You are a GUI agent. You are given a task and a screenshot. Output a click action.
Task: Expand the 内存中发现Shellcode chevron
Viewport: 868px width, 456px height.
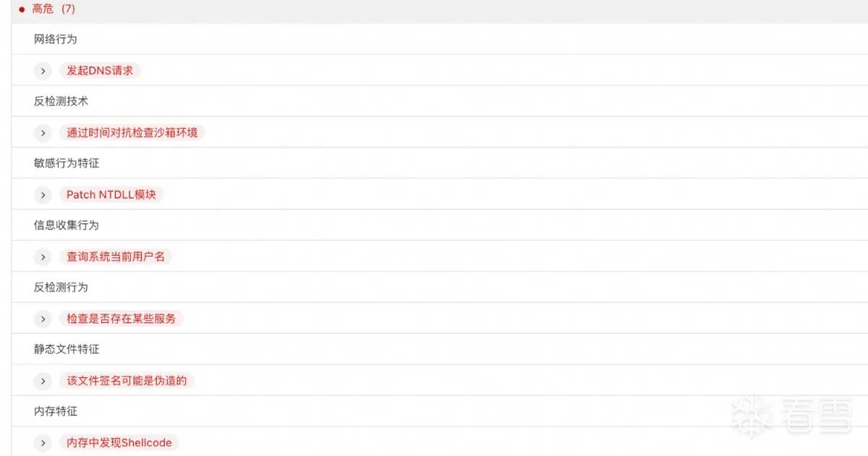[43, 442]
